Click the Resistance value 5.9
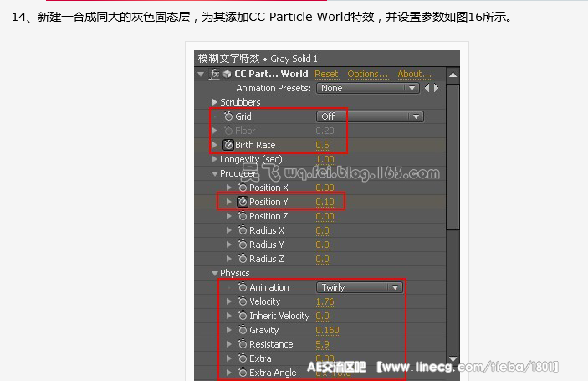The width and height of the screenshot is (588, 381). coord(323,345)
